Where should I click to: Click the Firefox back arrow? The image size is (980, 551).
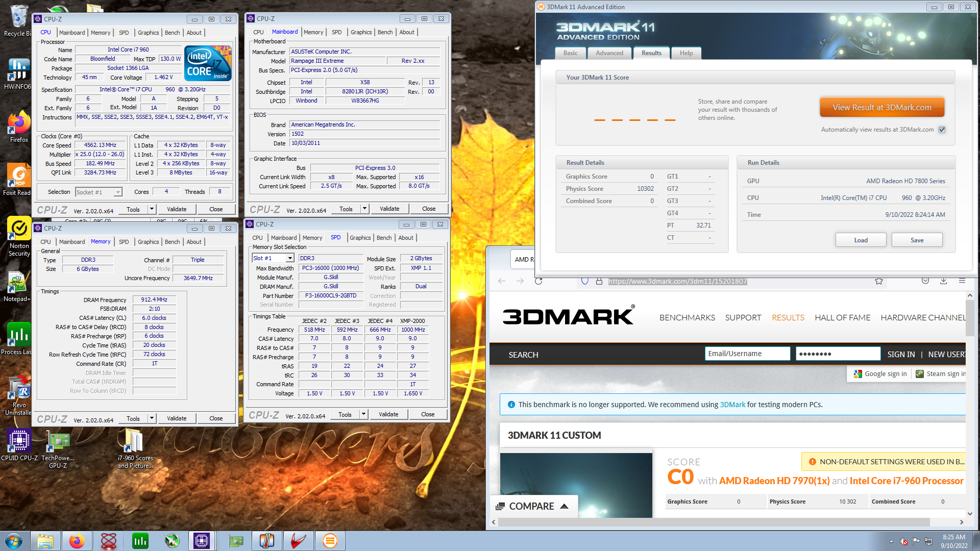coord(502,281)
